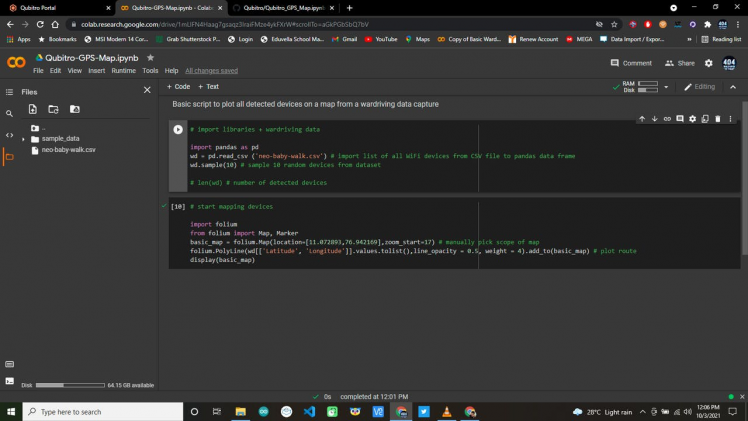Screen dimensions: 748x421
Task: Run the import libraries code cell
Action: coord(178,129)
